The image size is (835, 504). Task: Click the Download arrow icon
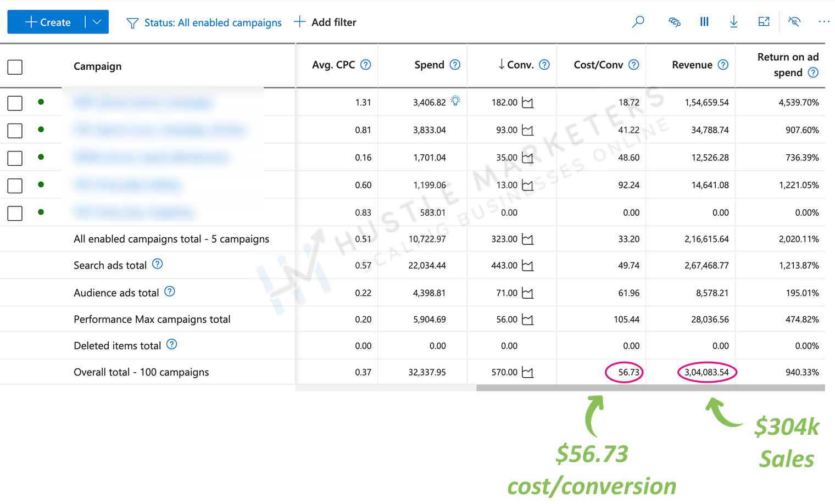click(x=734, y=22)
